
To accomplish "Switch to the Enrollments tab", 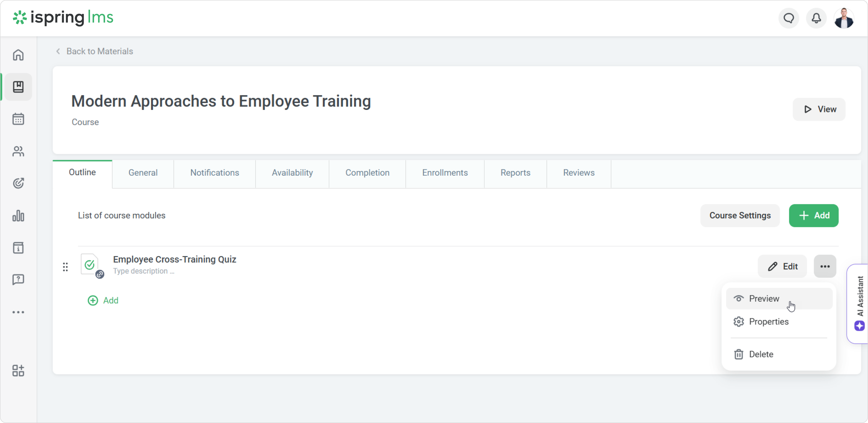I will [x=445, y=173].
